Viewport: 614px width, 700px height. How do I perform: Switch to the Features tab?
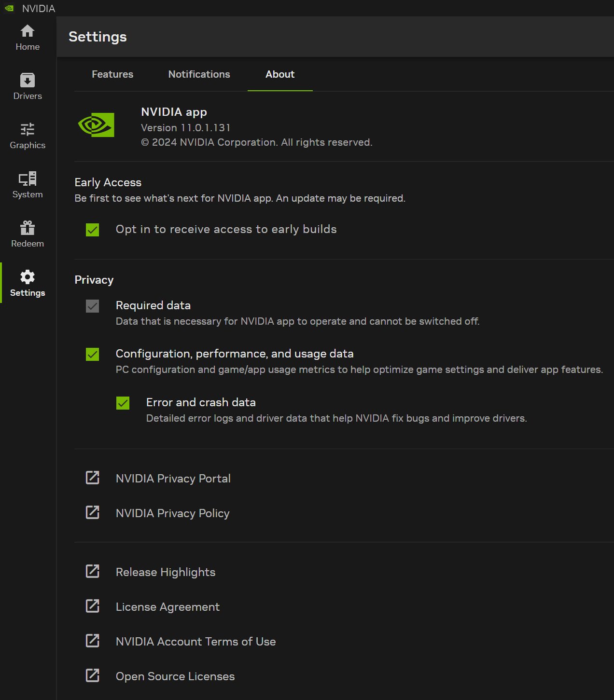coord(112,74)
